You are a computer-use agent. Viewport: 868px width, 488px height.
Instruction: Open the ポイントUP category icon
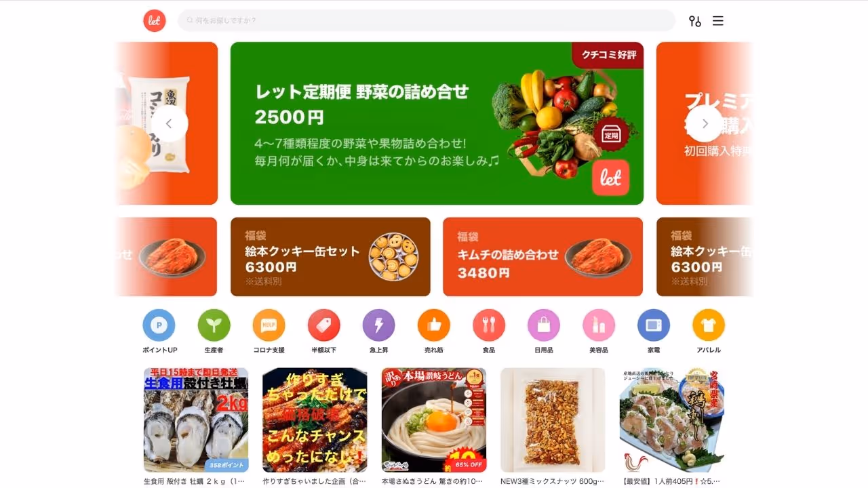point(159,325)
